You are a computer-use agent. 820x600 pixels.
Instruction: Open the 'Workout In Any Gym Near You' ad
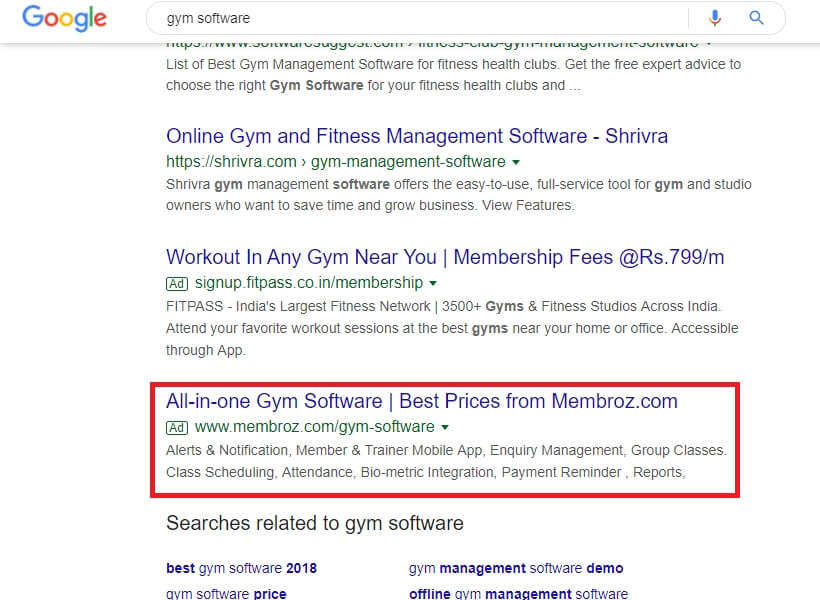click(x=445, y=257)
